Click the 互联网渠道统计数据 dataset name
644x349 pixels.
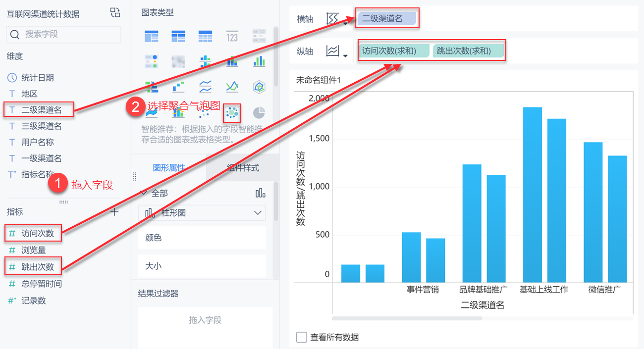tap(43, 14)
